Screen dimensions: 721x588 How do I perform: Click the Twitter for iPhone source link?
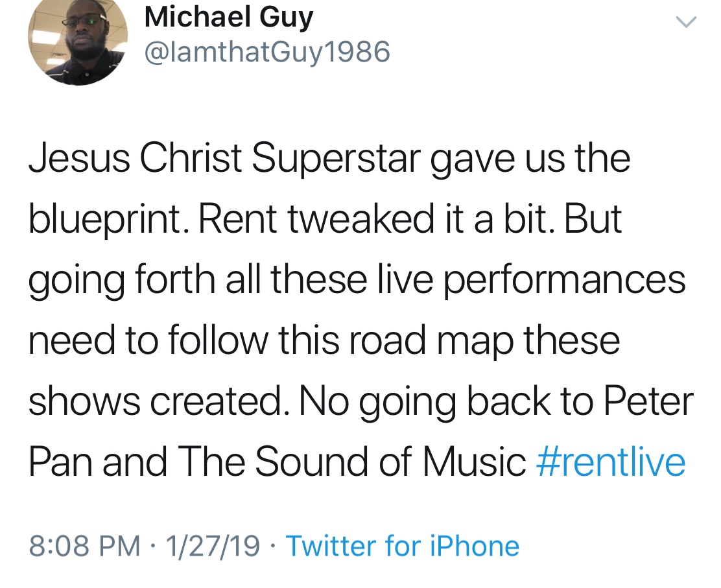[x=402, y=546]
